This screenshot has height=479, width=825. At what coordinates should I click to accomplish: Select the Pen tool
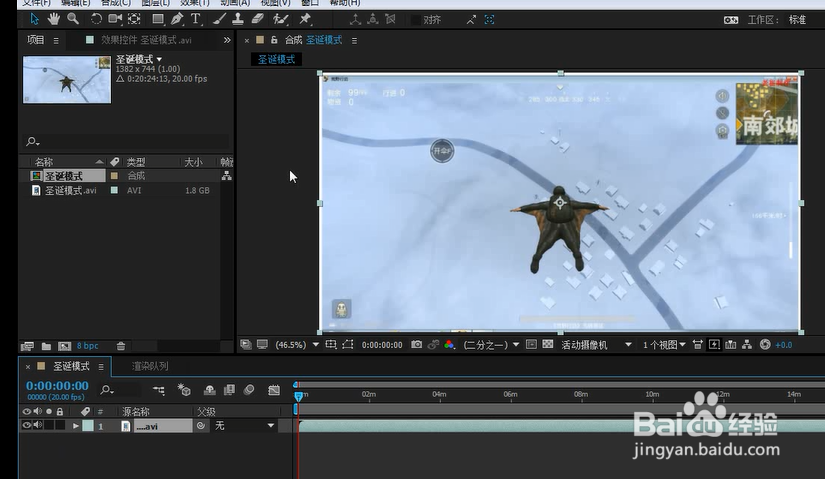pyautogui.click(x=177, y=19)
